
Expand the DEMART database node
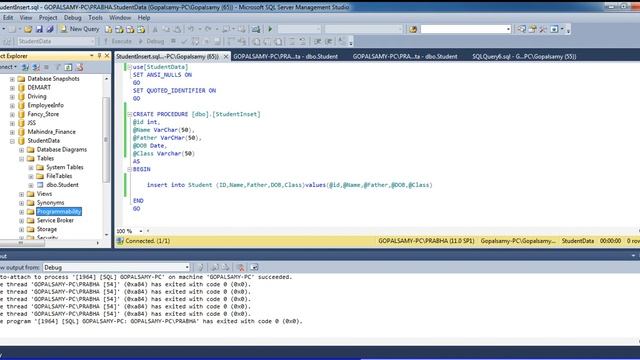pos(12,88)
